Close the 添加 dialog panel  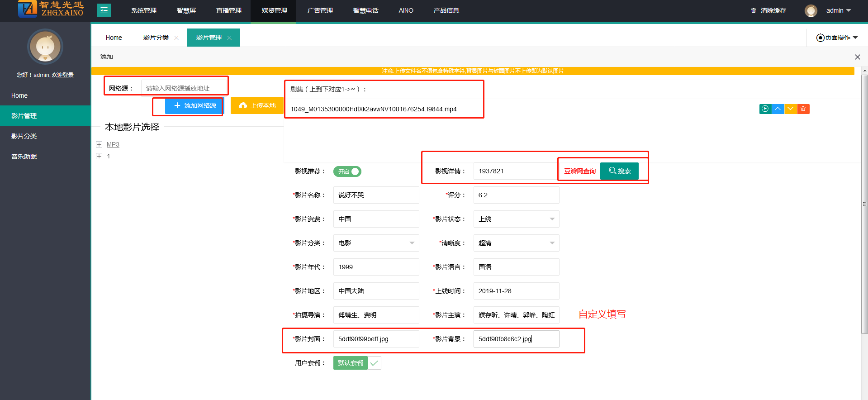click(x=857, y=57)
